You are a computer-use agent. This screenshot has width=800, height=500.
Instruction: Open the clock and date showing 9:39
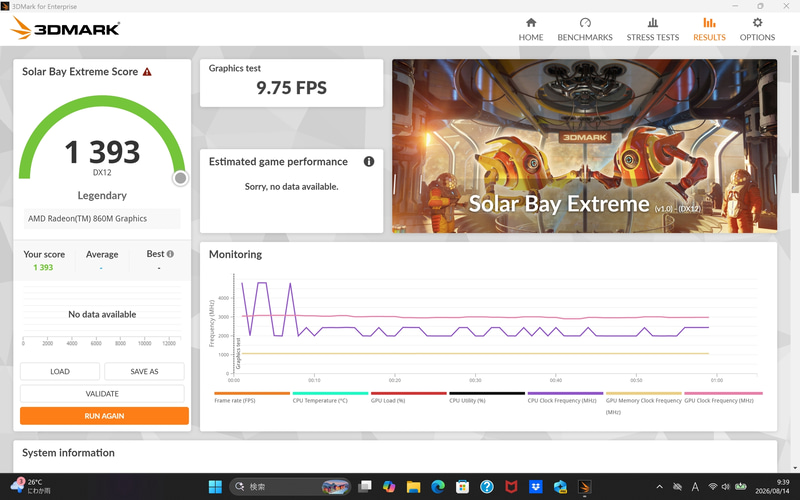pos(772,486)
